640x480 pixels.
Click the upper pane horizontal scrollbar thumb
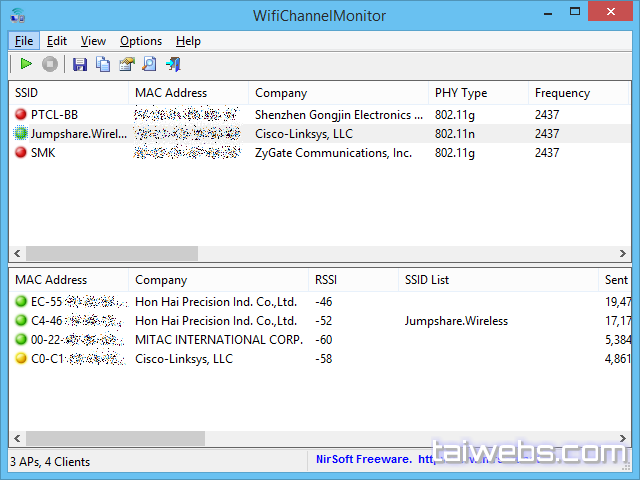click(x=110, y=254)
